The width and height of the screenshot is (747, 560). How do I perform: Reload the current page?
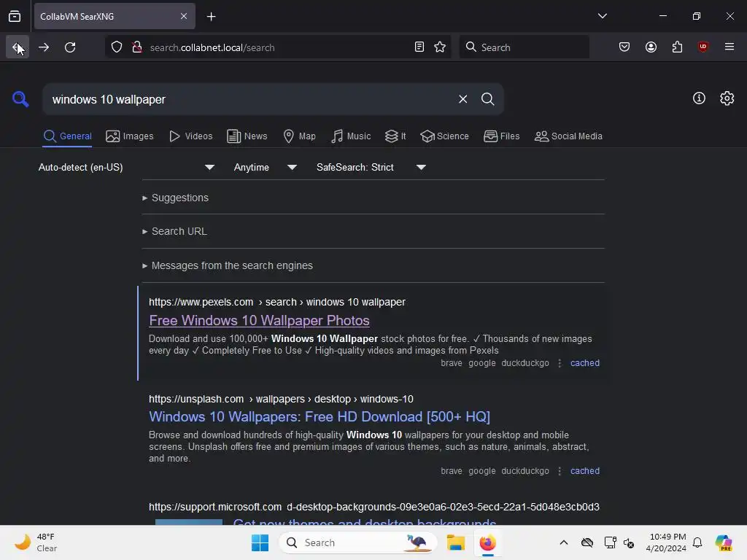pyautogui.click(x=70, y=47)
